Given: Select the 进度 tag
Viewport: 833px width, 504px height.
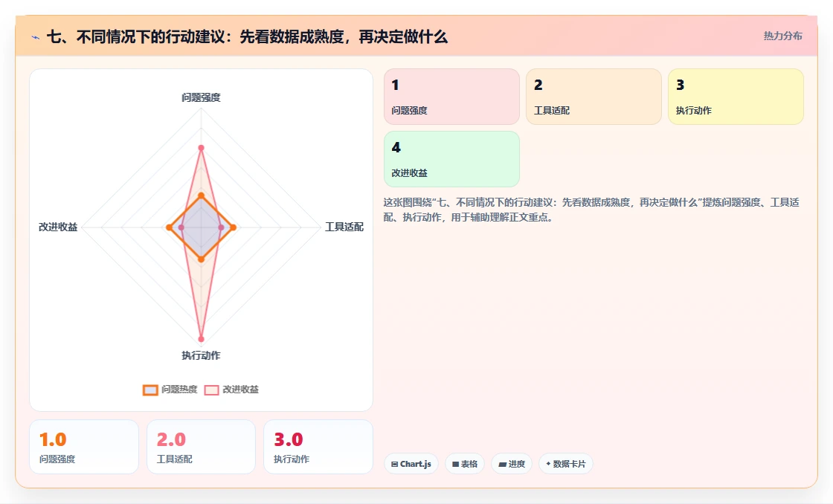Looking at the screenshot, I should point(512,464).
